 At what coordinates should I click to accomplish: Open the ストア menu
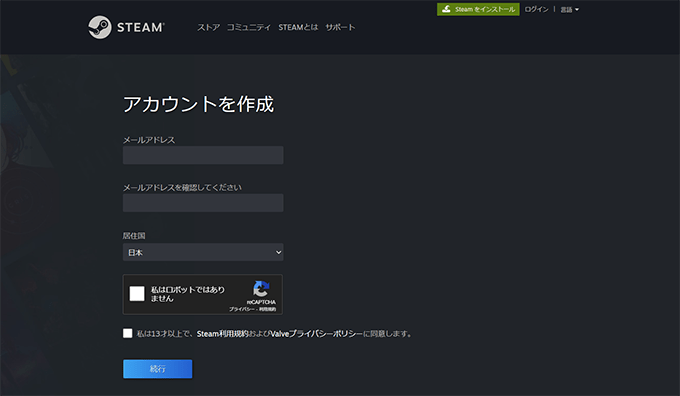pos(209,27)
